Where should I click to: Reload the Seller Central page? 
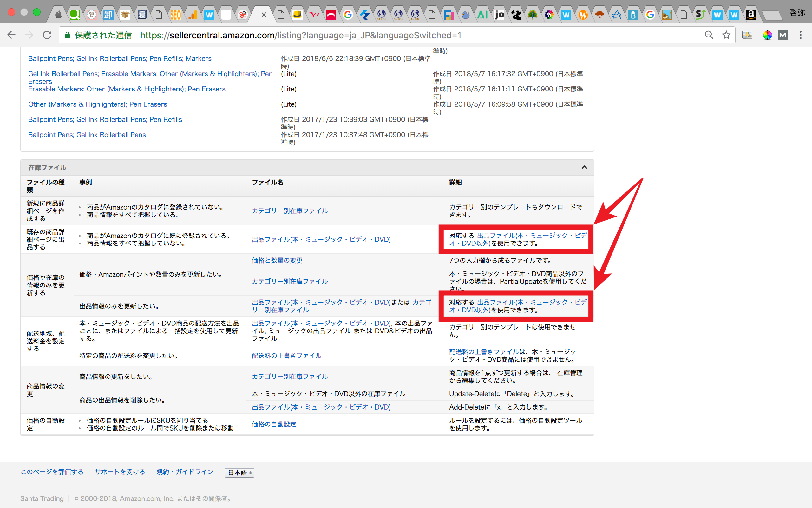(47, 35)
